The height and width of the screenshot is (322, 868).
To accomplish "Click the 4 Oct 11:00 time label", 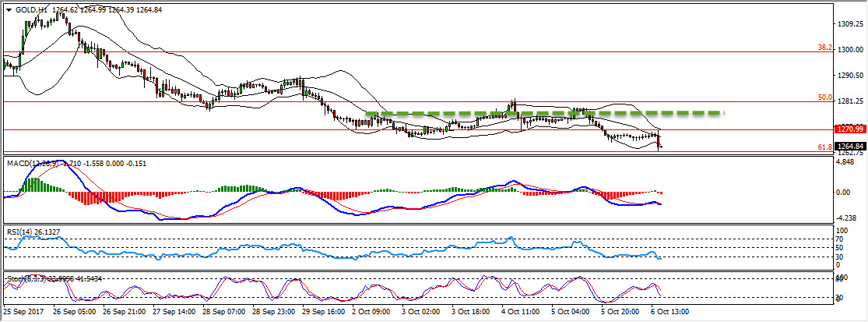I will click(522, 312).
